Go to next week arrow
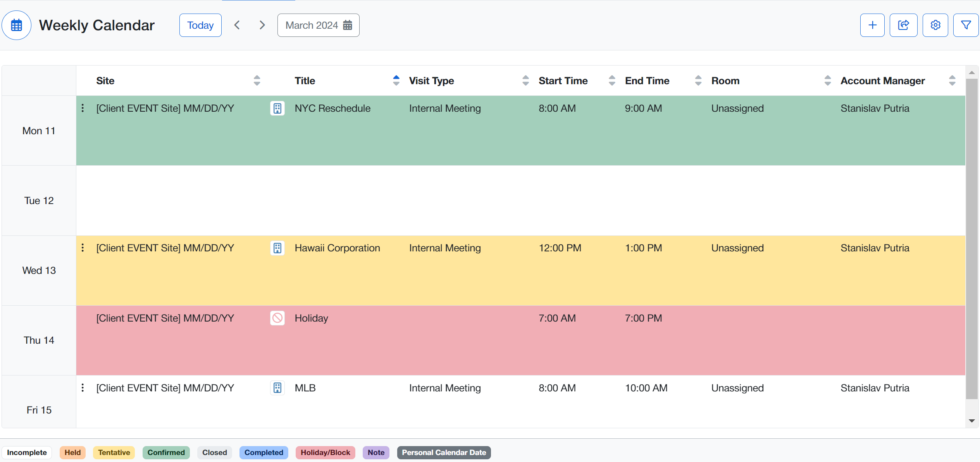The image size is (980, 462). coord(262,25)
